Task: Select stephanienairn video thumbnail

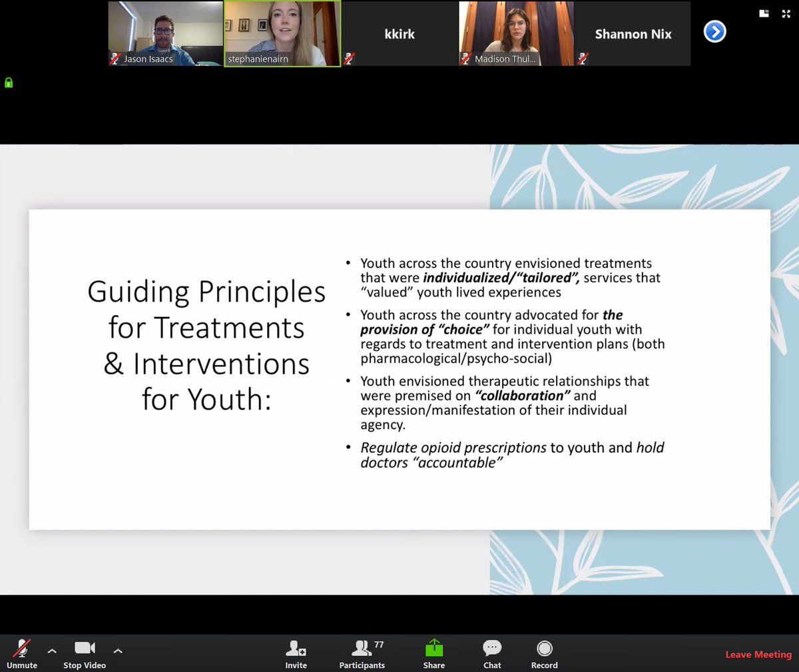Action: coord(282,33)
